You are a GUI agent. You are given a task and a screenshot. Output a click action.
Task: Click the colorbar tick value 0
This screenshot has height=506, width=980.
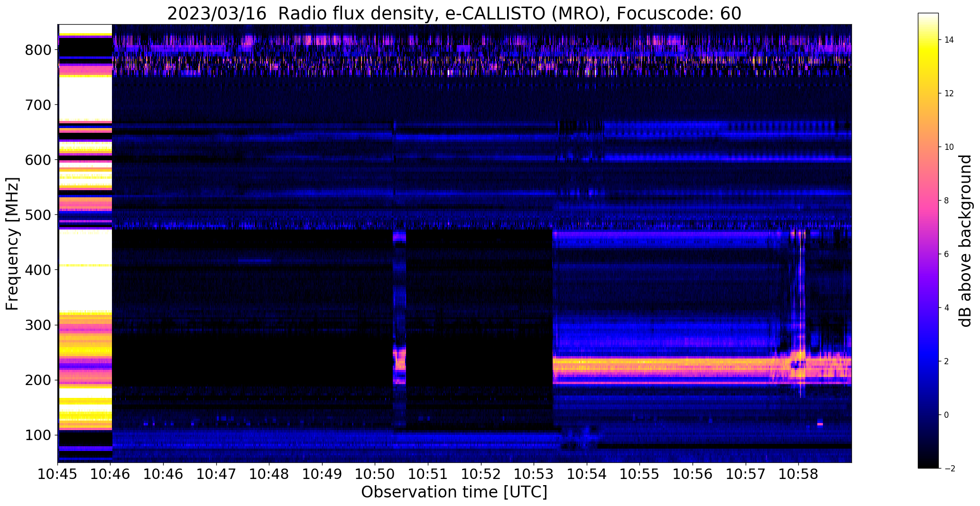click(947, 415)
